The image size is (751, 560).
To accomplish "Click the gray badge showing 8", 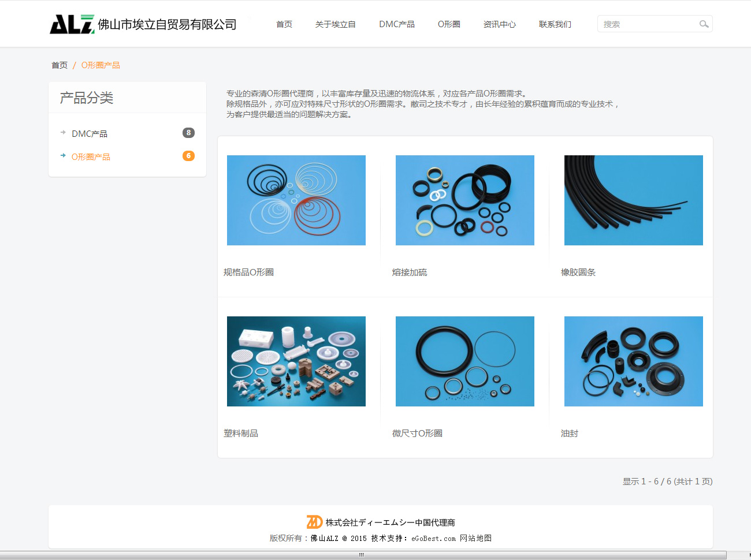I will [x=188, y=133].
